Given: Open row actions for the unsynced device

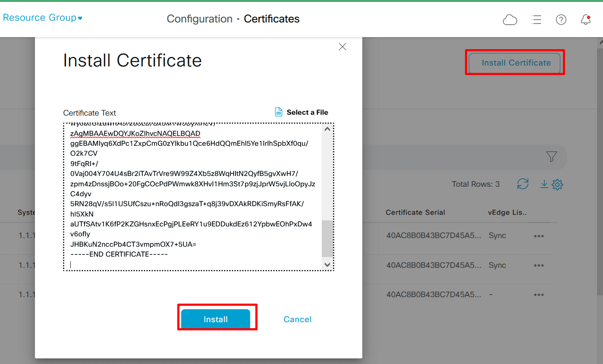Looking at the screenshot, I should (x=539, y=295).
